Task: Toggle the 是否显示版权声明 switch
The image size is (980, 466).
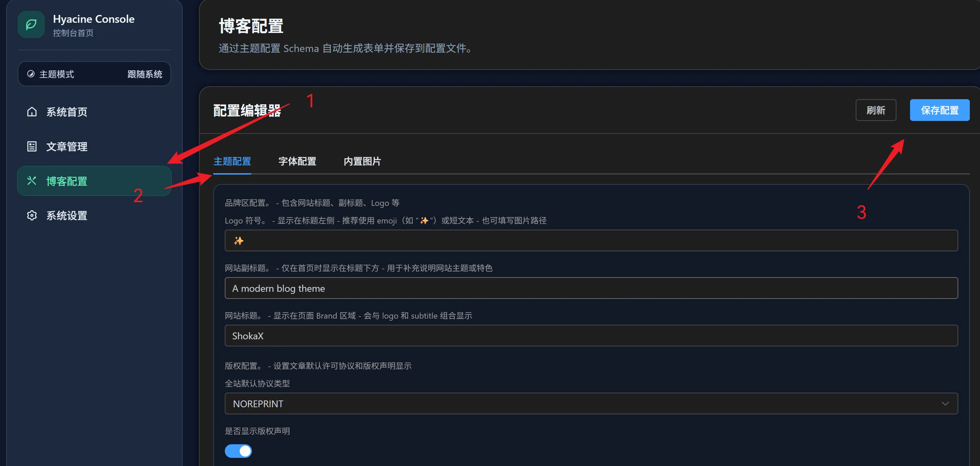Action: click(x=238, y=451)
